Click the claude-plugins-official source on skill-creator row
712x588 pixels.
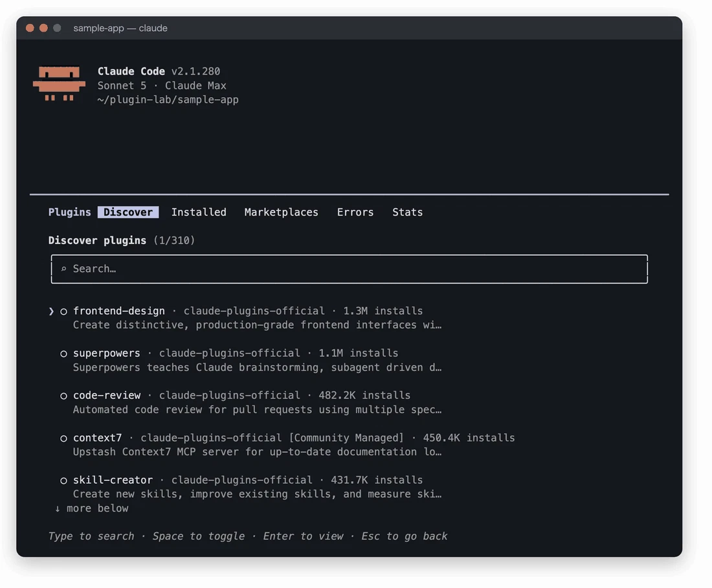(x=241, y=480)
